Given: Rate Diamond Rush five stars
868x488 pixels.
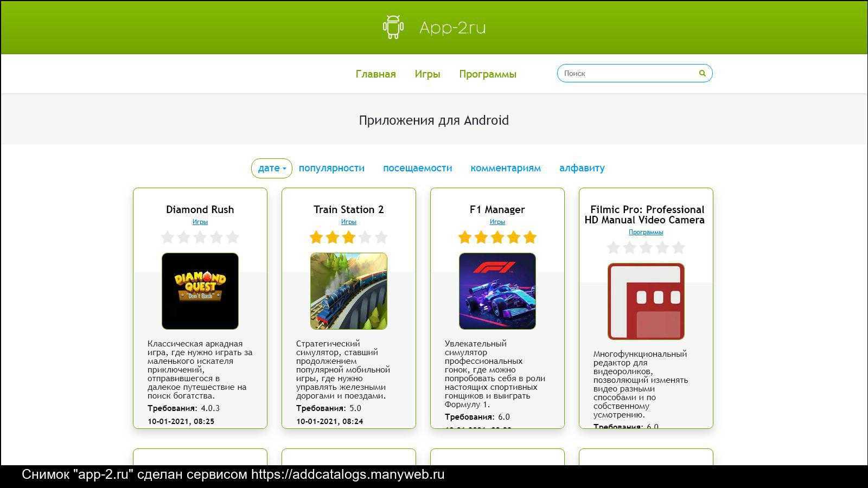Looking at the screenshot, I should pyautogui.click(x=233, y=237).
